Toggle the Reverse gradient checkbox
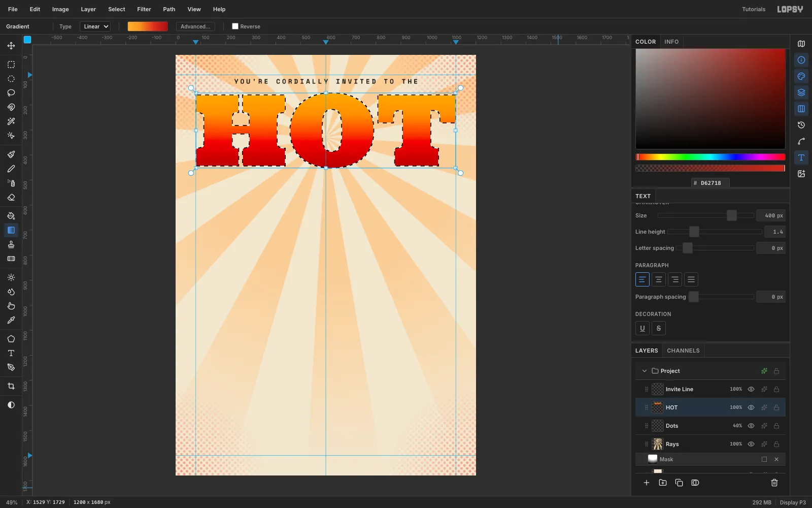Viewport: 812px width, 508px height. pos(235,26)
